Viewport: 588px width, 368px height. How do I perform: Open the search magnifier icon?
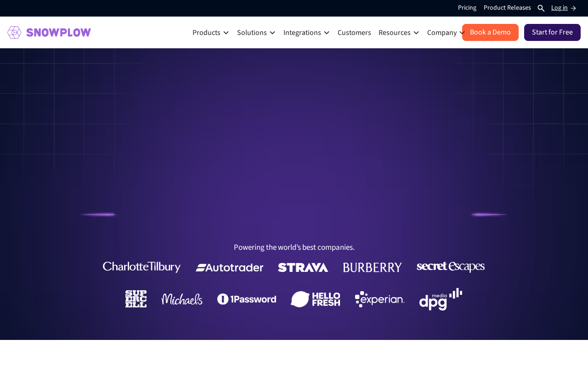541,8
